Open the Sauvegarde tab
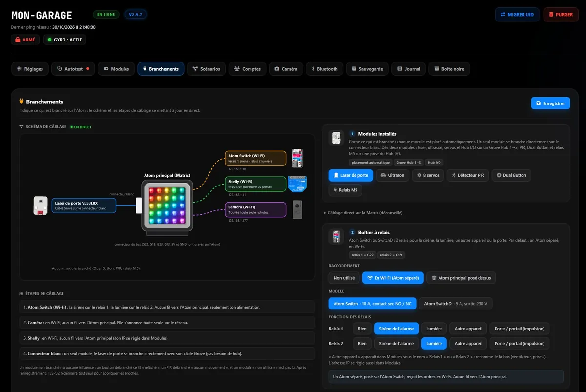Viewport: 586px width, 392px height. [368, 69]
